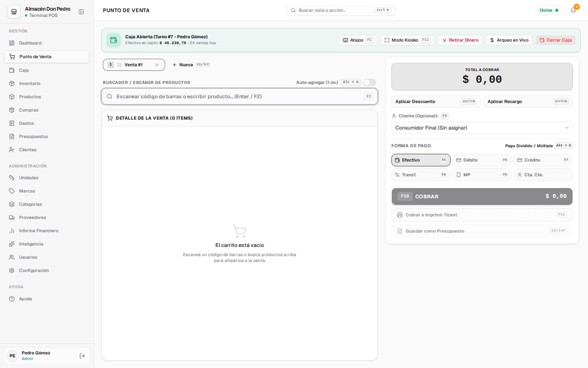Image resolution: width=588 pixels, height=368 pixels.
Task: Choose MP payment option
Action: [x=482, y=175]
